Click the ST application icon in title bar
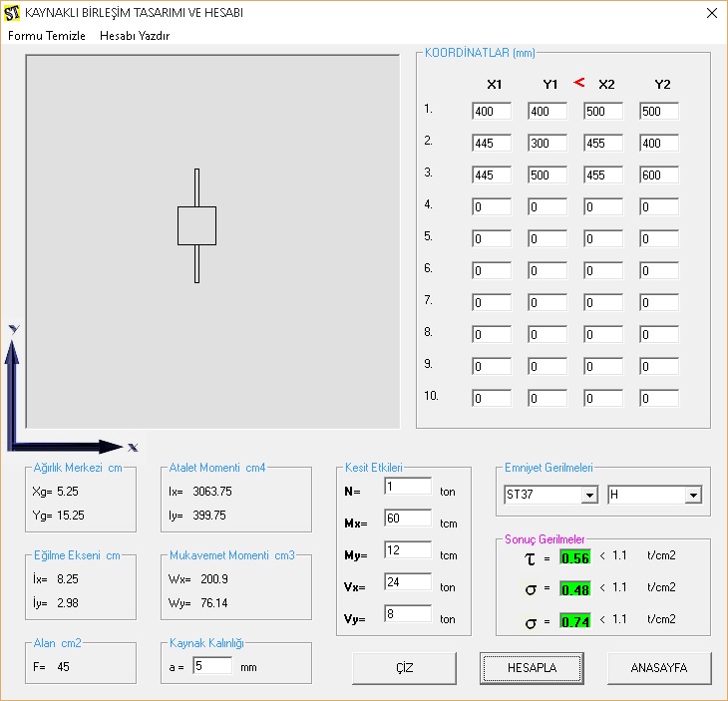 click(x=12, y=13)
